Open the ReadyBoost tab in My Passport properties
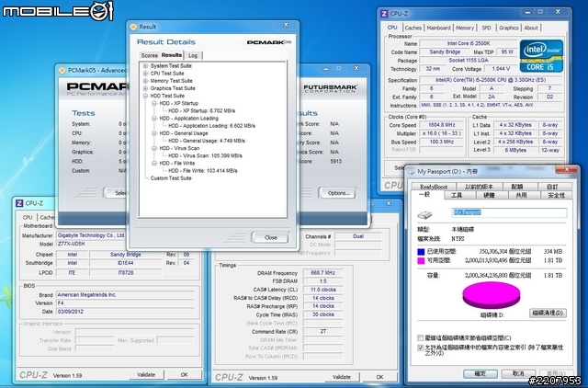The width and height of the screenshot is (588, 388). coord(434,187)
